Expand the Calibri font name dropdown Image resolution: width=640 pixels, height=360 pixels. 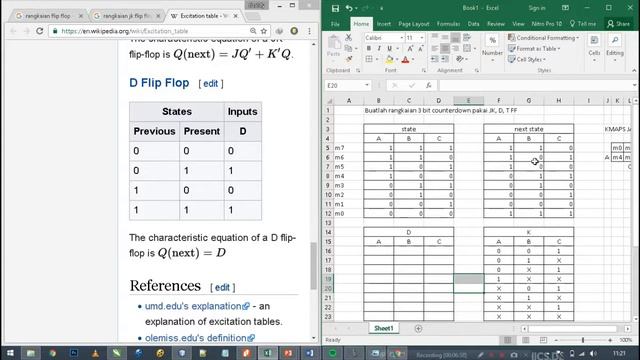pos(402,38)
